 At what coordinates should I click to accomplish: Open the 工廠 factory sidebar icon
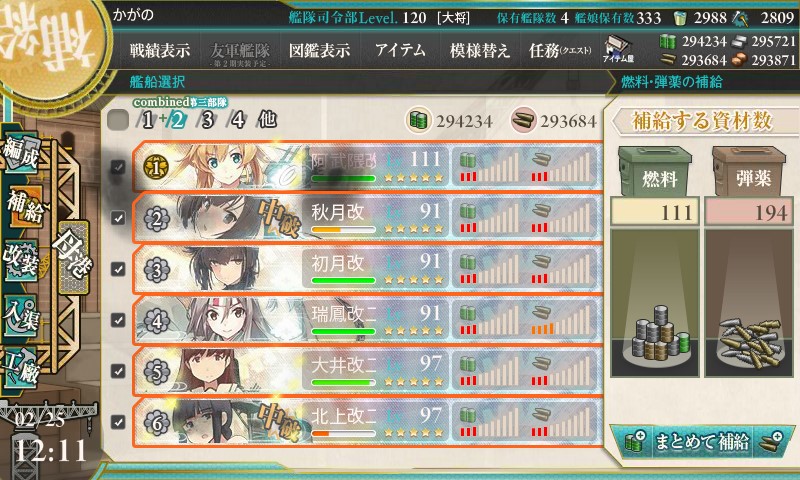(20, 367)
